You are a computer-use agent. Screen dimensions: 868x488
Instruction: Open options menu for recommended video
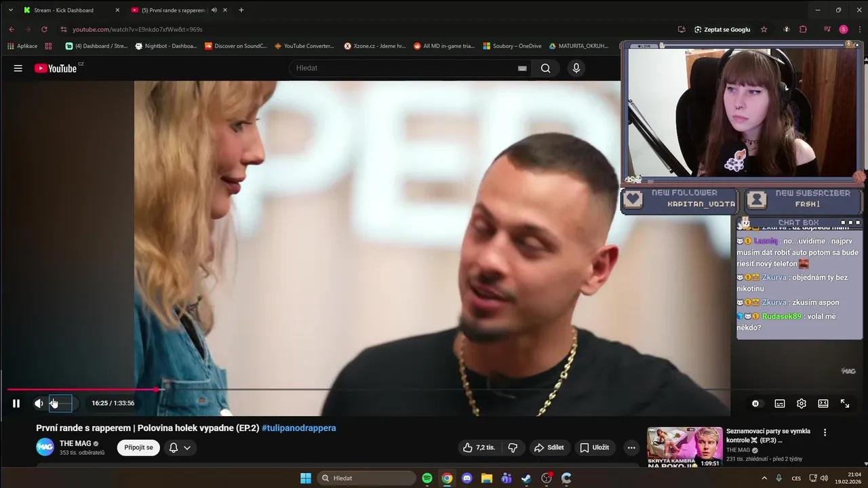pos(825,432)
